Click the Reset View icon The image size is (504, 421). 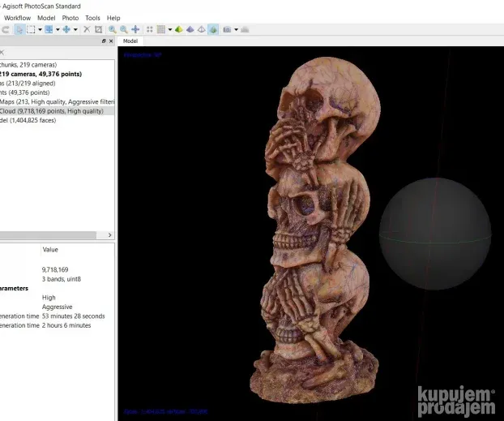[x=135, y=30]
